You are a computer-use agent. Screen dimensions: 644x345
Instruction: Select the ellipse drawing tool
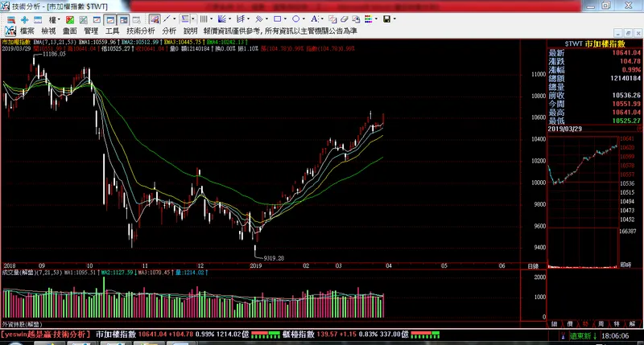295,18
